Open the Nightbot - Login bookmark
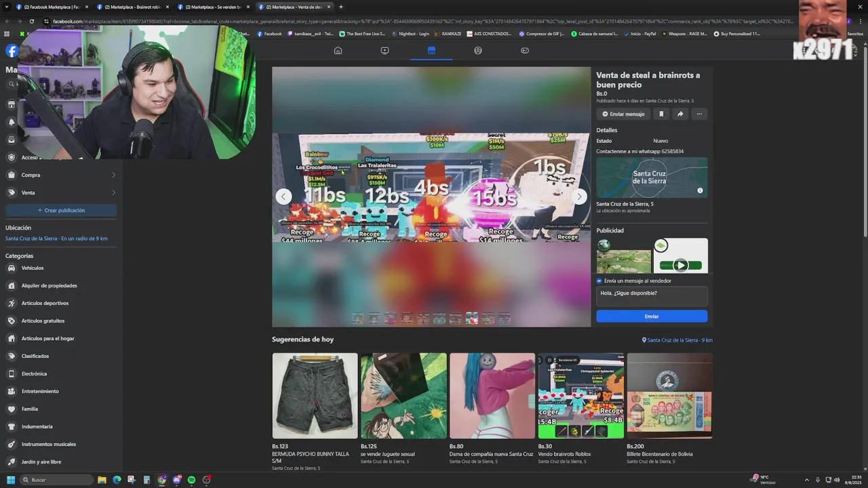The width and height of the screenshot is (868, 488). click(410, 33)
